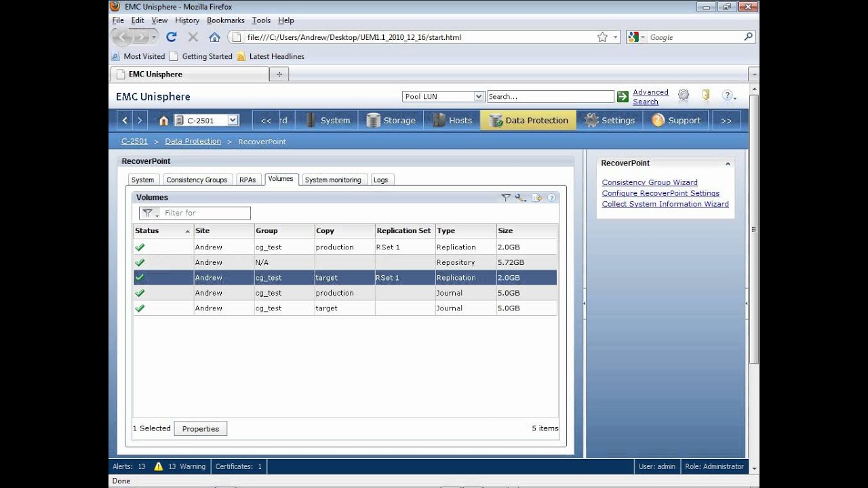
Task: Switch to the RecoverPoint System tab
Action: click(x=142, y=180)
